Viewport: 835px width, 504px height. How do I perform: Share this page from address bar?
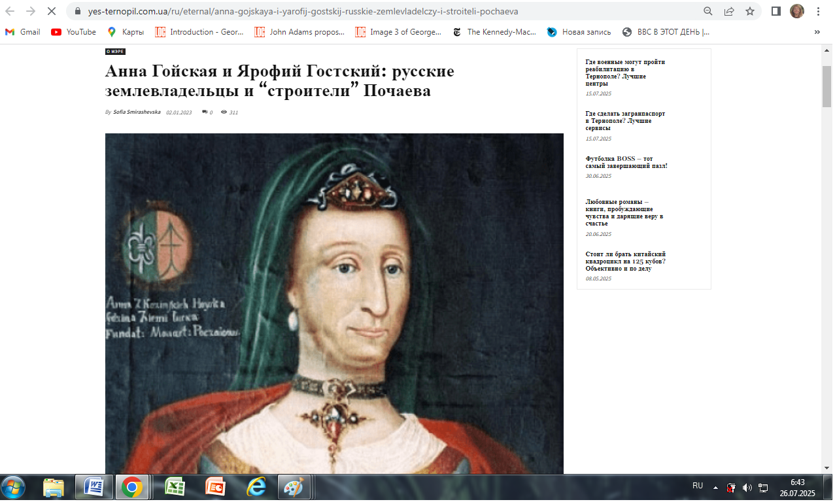(729, 11)
